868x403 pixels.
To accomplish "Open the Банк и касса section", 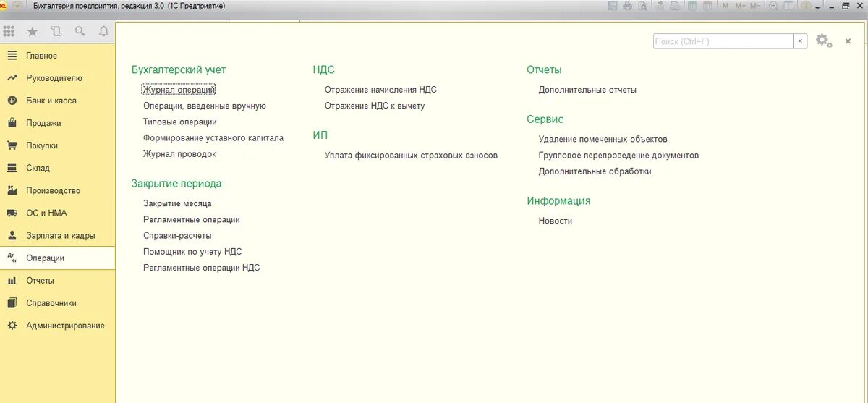I will point(57,101).
